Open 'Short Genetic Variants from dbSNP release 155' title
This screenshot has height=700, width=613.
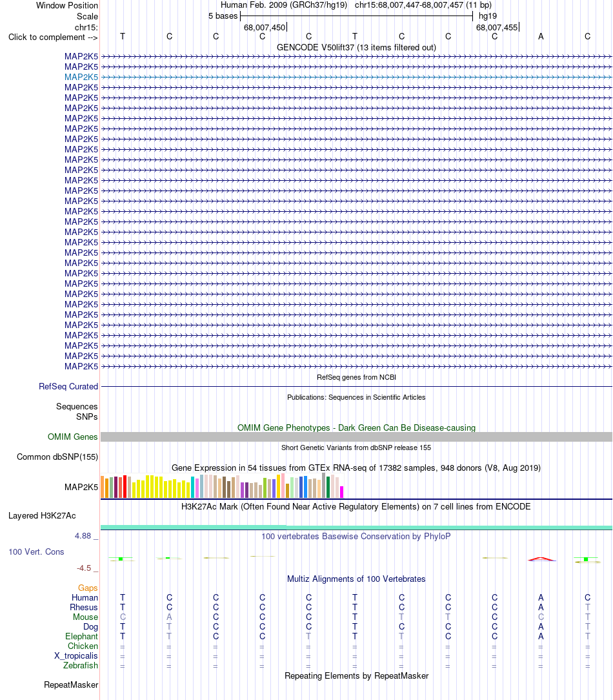click(356, 448)
